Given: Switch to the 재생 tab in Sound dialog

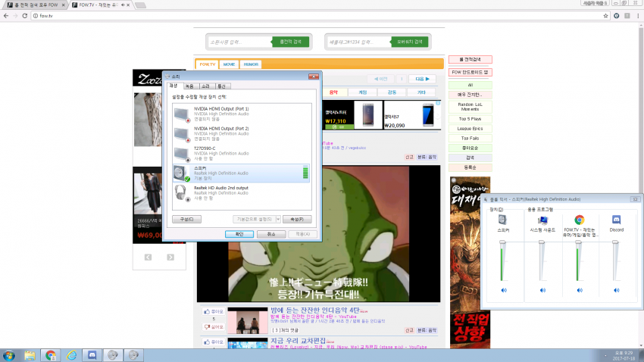Looking at the screenshot, I should pyautogui.click(x=174, y=86).
